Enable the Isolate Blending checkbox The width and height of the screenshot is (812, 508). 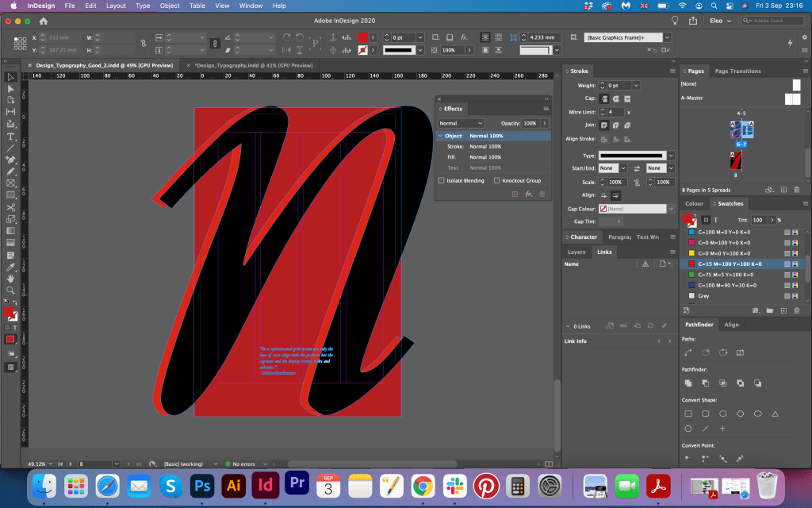pos(442,180)
